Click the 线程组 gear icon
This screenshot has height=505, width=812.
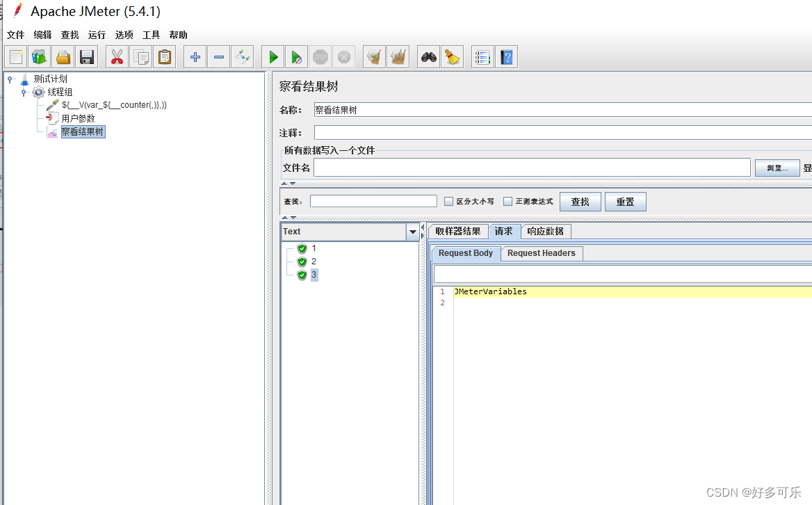pos(38,93)
